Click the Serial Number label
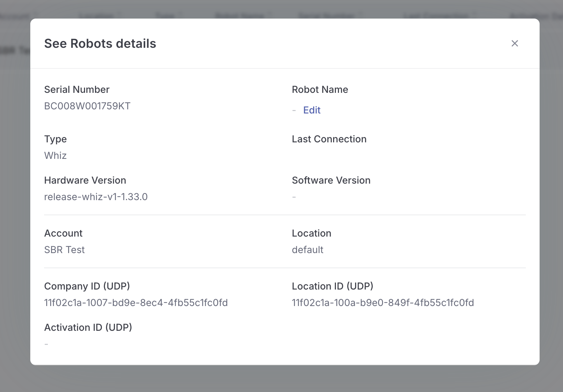This screenshot has width=563, height=392. (x=77, y=89)
